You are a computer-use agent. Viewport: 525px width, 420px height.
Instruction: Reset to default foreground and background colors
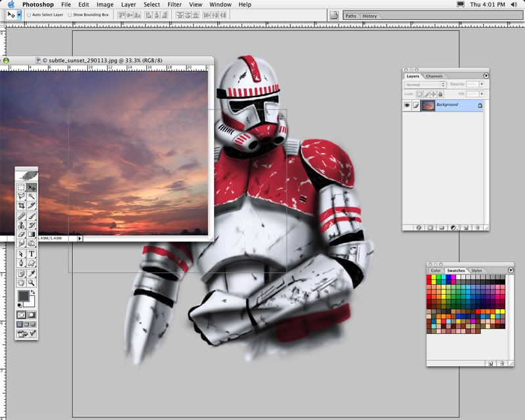20,305
